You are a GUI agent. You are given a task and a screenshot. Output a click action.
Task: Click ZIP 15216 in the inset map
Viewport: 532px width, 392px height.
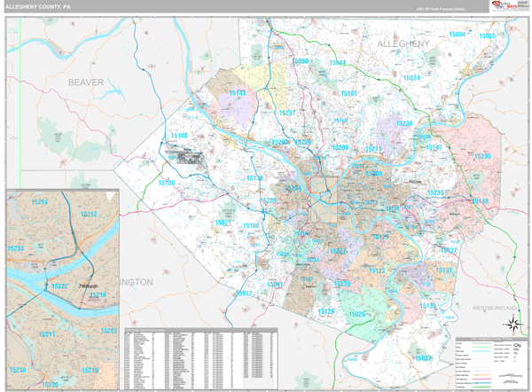(x=18, y=370)
